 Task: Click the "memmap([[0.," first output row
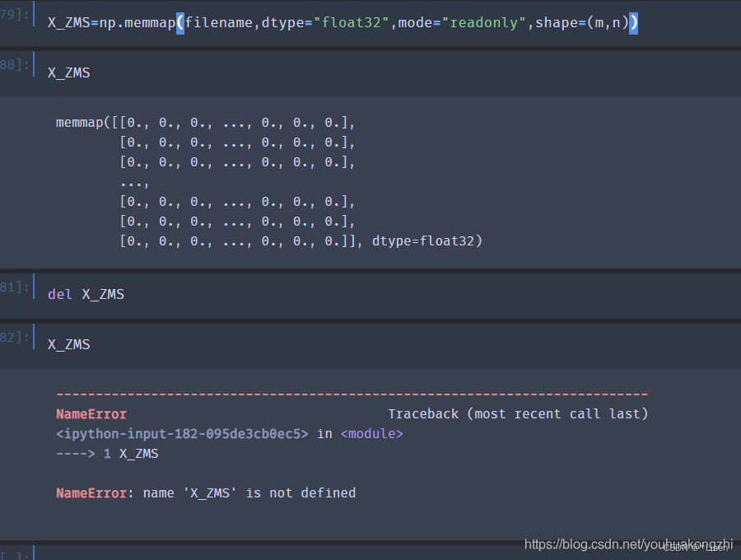(x=205, y=123)
